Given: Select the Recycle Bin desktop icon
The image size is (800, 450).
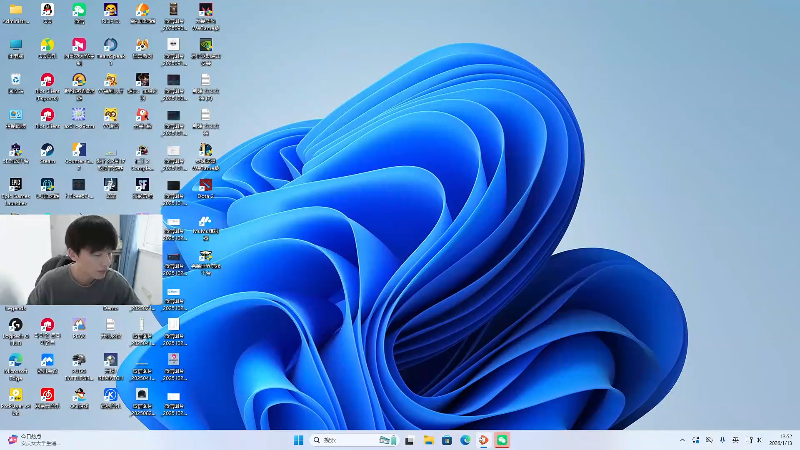Looking at the screenshot, I should pyautogui.click(x=16, y=80).
